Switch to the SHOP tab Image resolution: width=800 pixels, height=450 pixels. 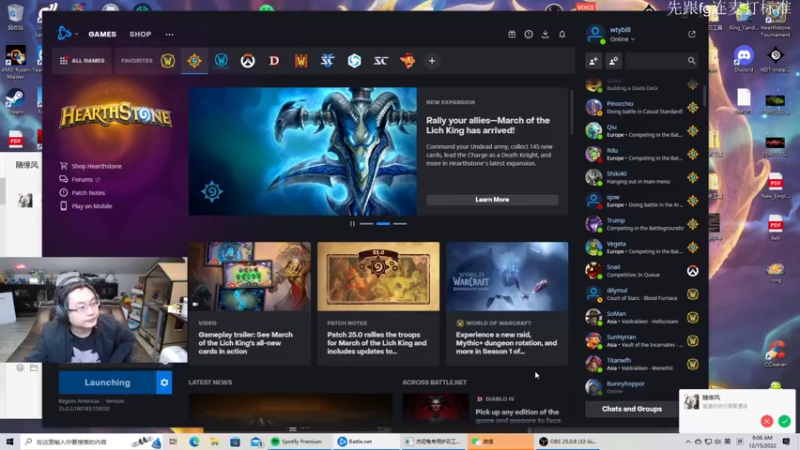[x=140, y=34]
